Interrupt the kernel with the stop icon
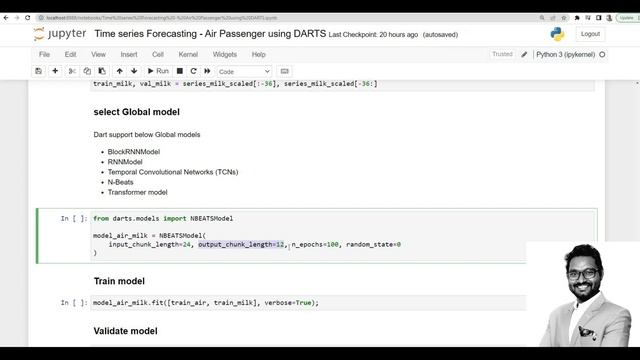This screenshot has width=640, height=360. pyautogui.click(x=180, y=71)
